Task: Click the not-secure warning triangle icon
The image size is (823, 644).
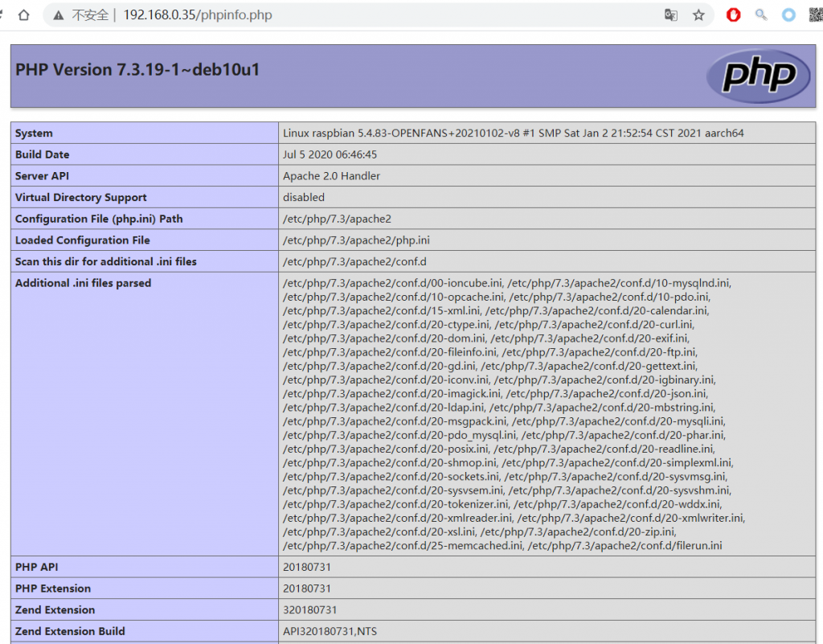Action: (x=59, y=15)
